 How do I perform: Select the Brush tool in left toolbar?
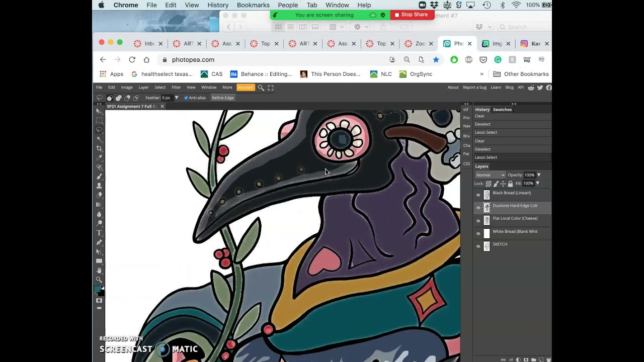pos(99,176)
